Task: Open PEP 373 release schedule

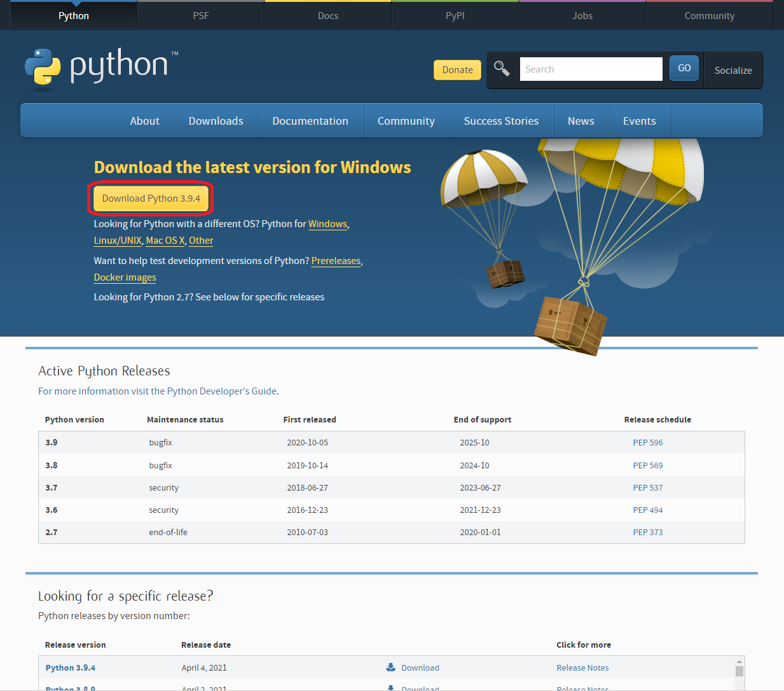Action: (x=648, y=533)
